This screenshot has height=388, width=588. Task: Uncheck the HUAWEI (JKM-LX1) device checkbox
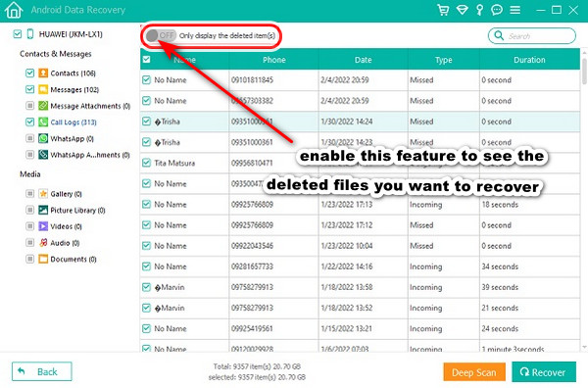18,34
